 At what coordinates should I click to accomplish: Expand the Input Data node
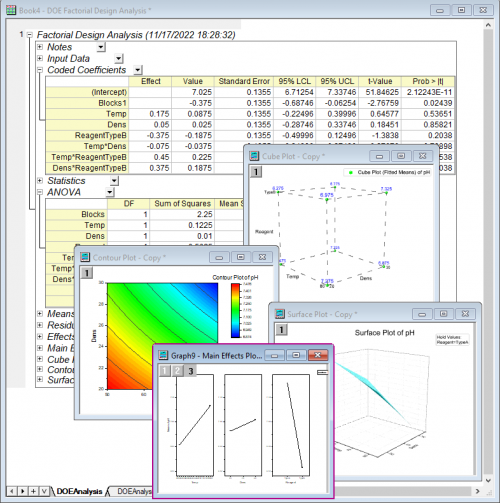click(x=40, y=58)
